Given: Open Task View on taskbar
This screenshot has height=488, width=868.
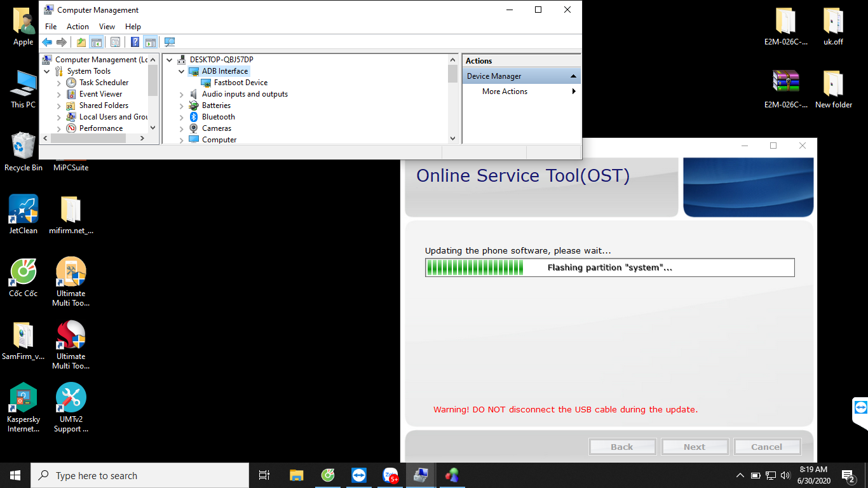Looking at the screenshot, I should pyautogui.click(x=264, y=475).
